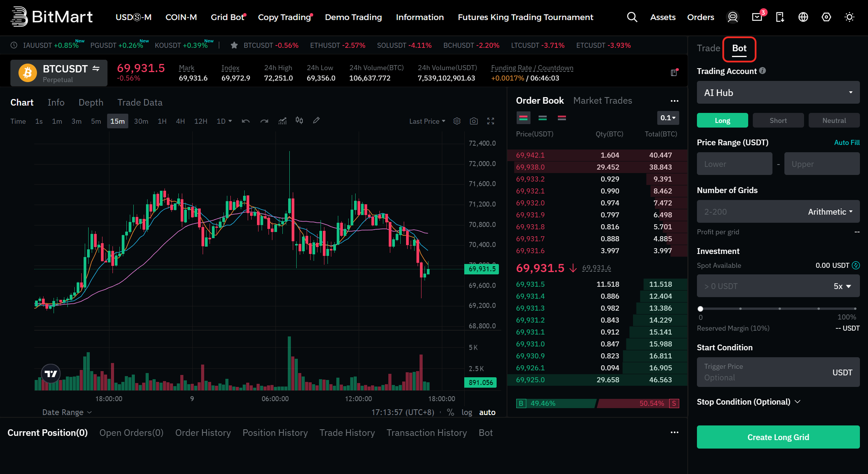Click Create Long Grid button
The image size is (868, 474).
778,437
